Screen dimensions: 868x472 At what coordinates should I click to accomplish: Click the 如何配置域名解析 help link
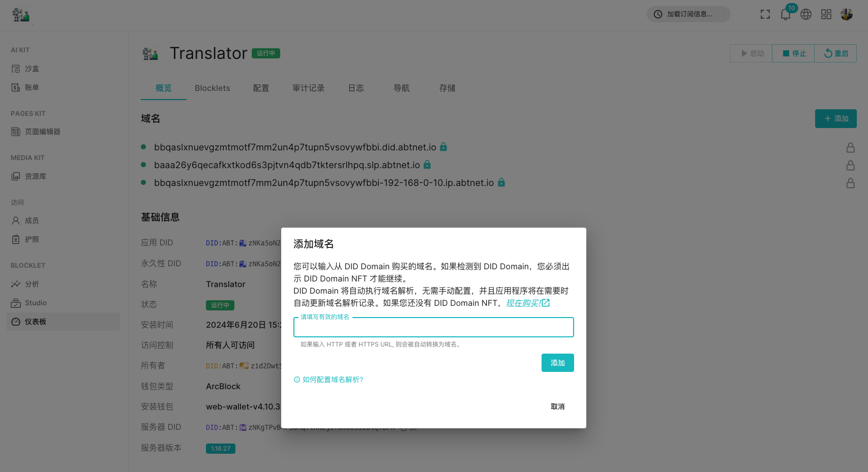[333, 380]
